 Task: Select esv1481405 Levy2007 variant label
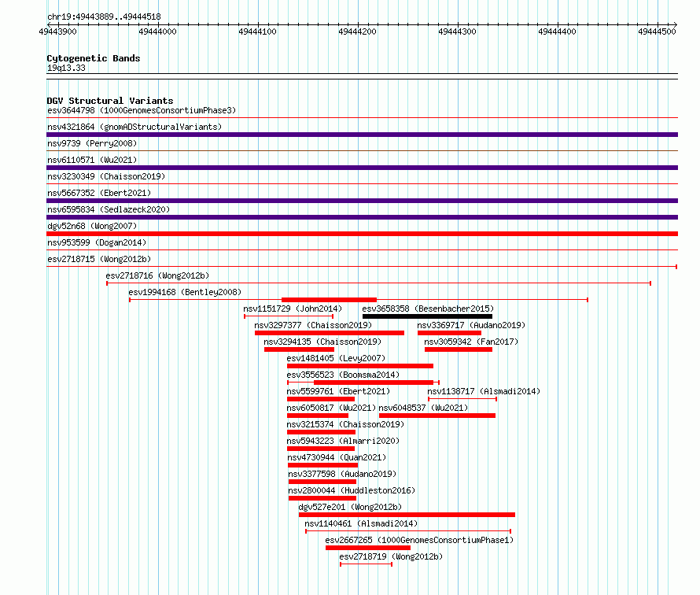pos(336,358)
